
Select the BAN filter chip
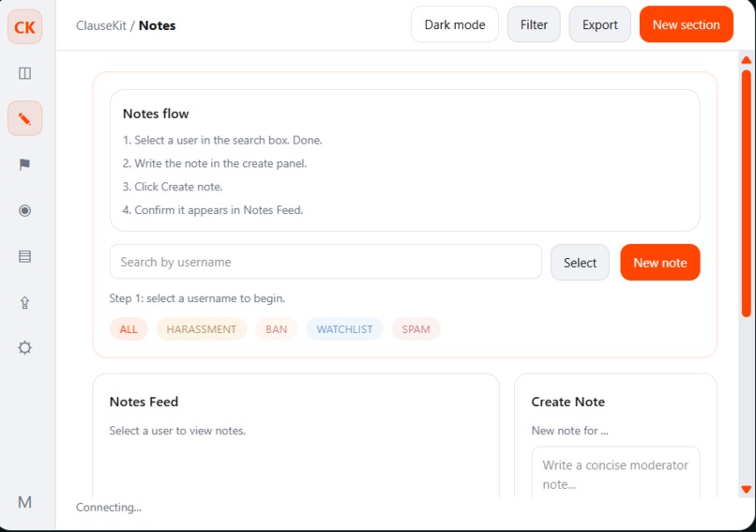[x=277, y=329]
